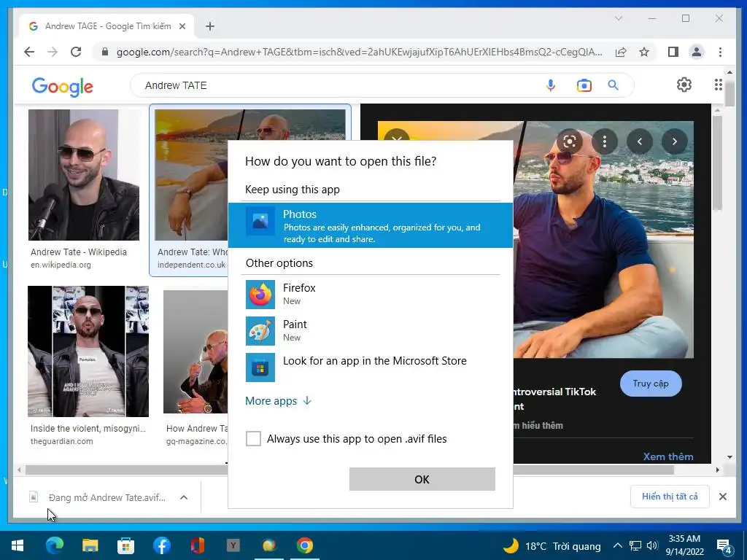Confirm with the OK button
Screen dimensions: 747x560
[x=422, y=479]
